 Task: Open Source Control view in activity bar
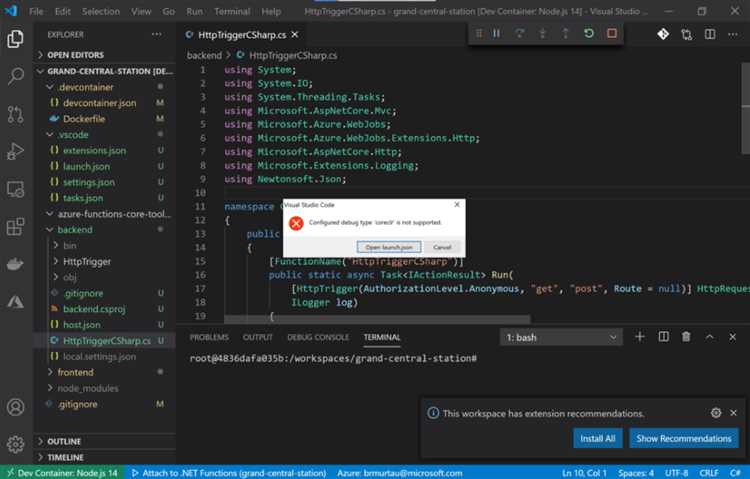(15, 114)
